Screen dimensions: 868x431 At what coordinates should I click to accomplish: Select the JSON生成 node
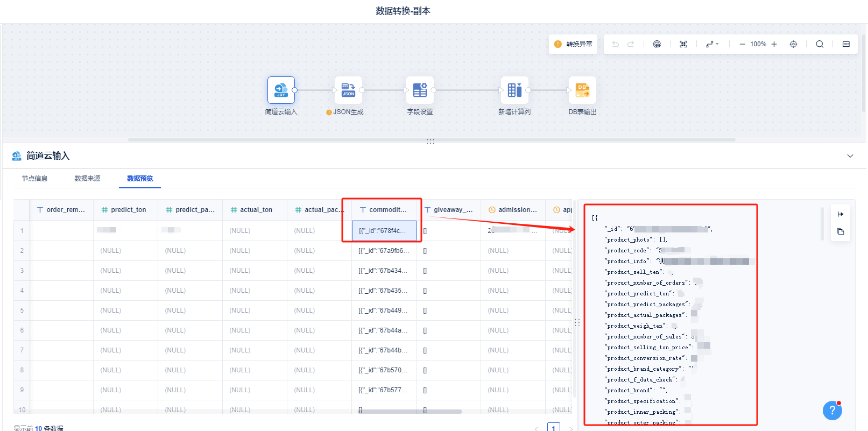[348, 90]
